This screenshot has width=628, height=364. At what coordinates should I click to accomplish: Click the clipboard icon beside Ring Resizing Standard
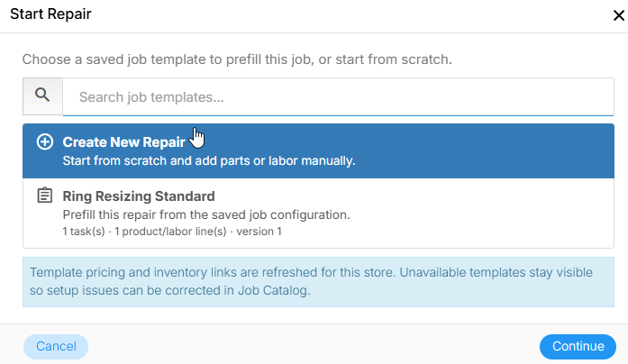point(44,196)
